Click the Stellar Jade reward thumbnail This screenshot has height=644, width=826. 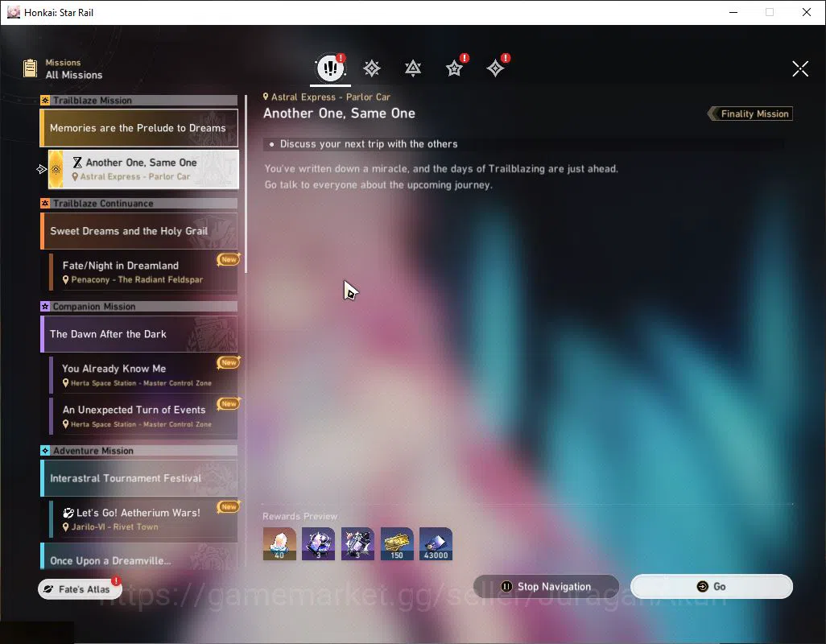pos(279,543)
